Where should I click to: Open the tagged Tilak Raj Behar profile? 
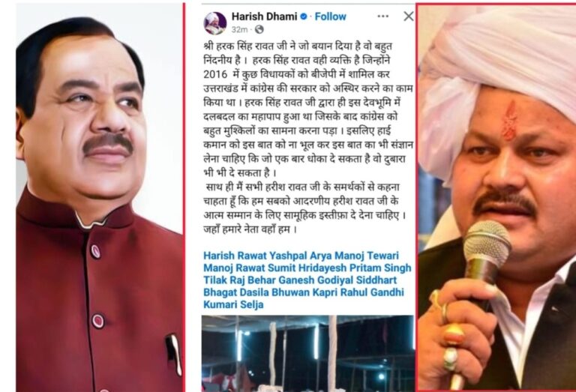(239, 280)
